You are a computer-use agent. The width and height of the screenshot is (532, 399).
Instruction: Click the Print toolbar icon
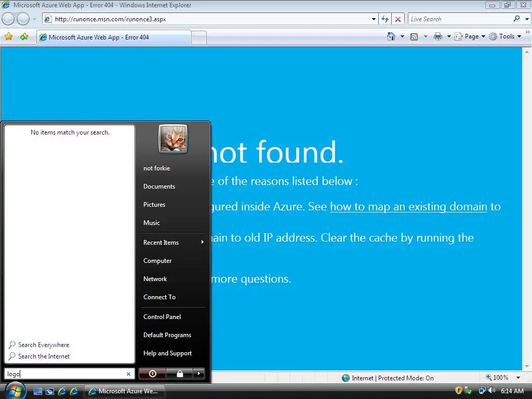438,37
